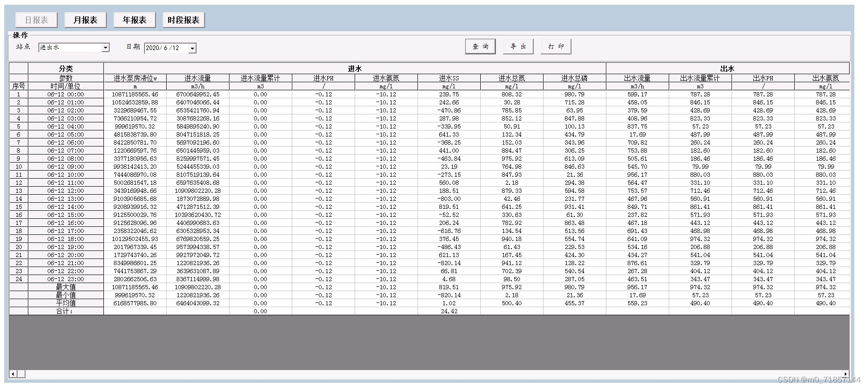Screen dimensions: 868x388
Task: Select the 进水流量累计 column header
Action: pos(261,78)
